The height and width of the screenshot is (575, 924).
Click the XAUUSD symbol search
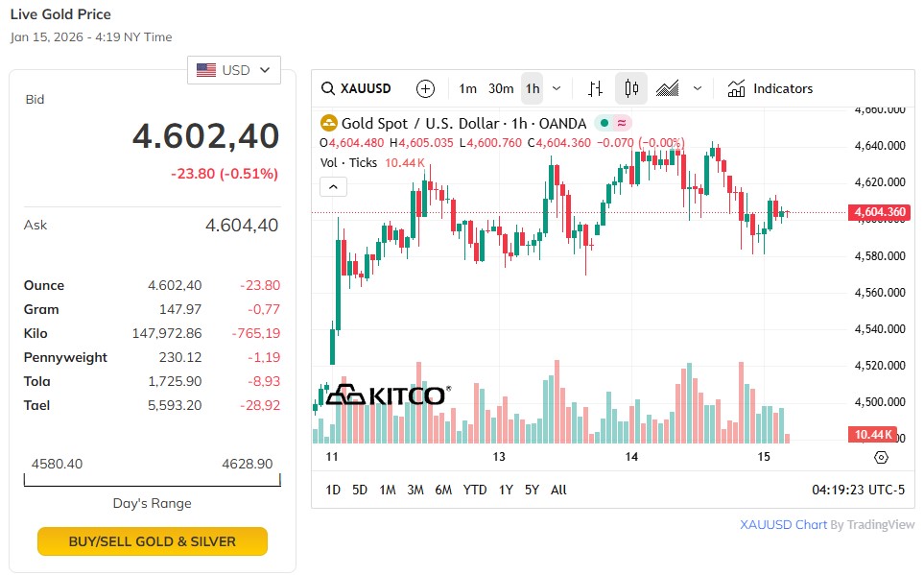[x=357, y=88]
